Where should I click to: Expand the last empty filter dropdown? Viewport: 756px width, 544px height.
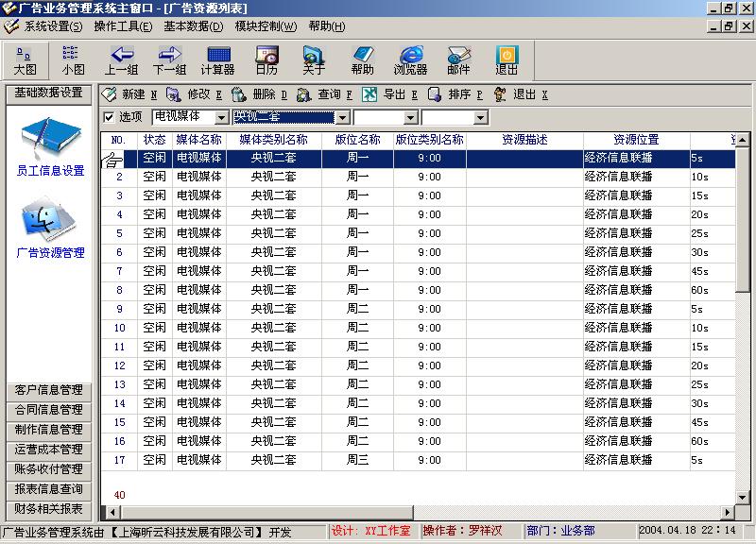point(480,117)
